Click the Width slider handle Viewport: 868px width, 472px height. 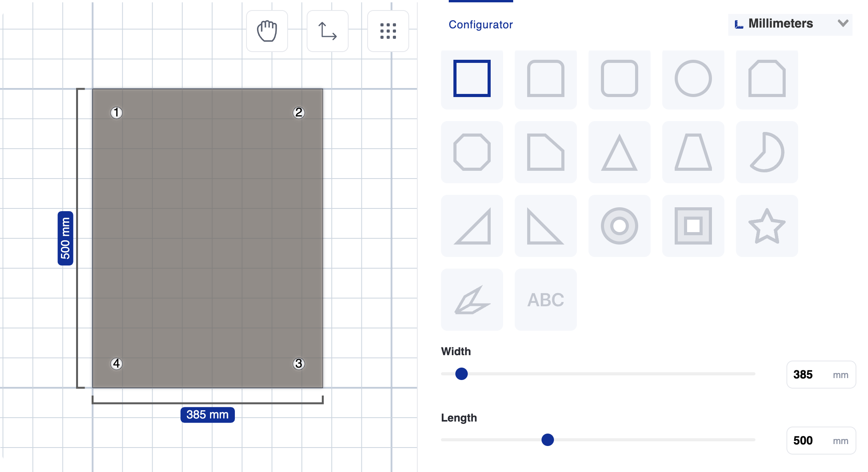[x=462, y=374]
